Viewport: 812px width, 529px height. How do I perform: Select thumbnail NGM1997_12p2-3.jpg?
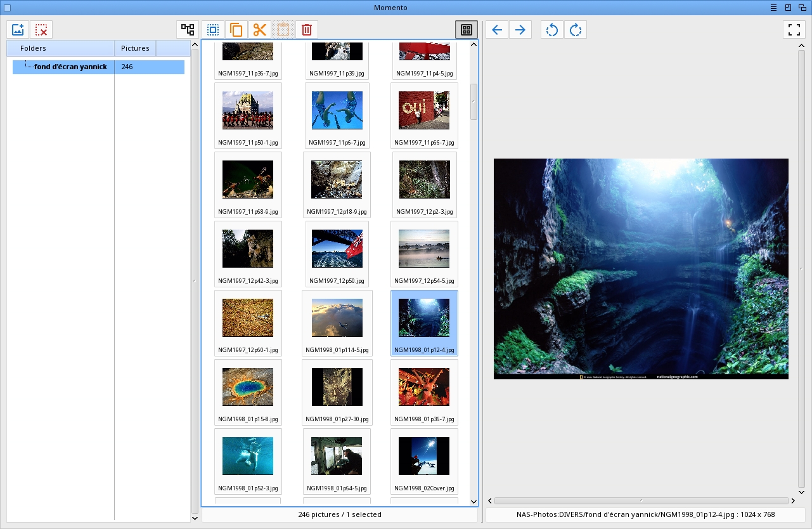(x=424, y=185)
